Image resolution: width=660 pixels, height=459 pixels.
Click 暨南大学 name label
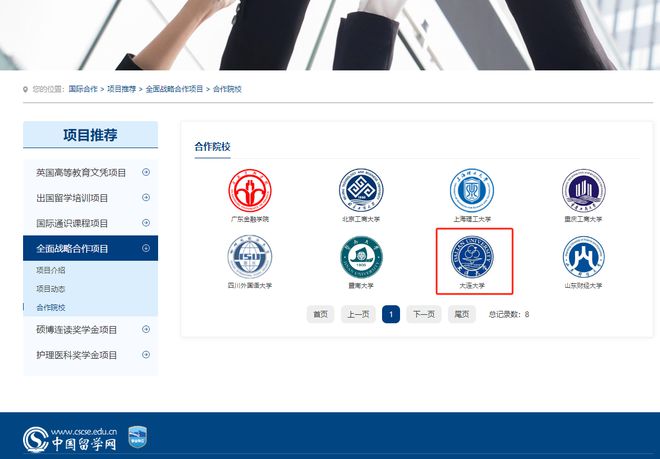pyautogui.click(x=361, y=286)
